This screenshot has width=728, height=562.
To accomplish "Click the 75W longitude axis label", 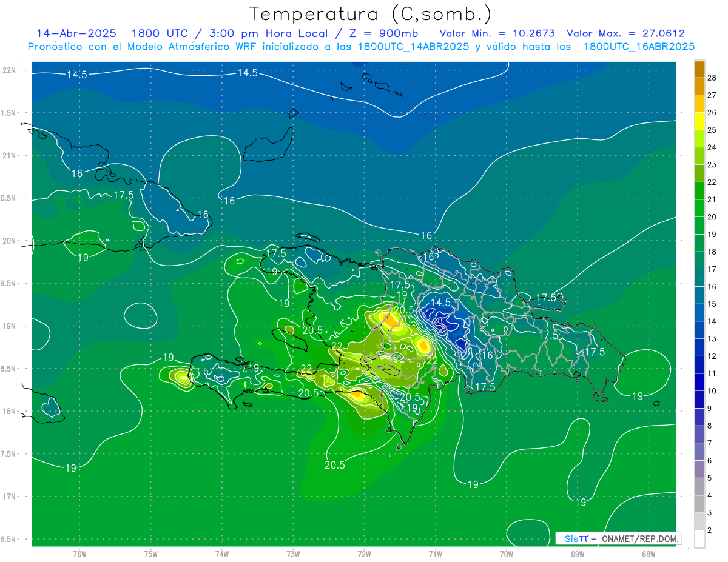I will tap(151, 554).
